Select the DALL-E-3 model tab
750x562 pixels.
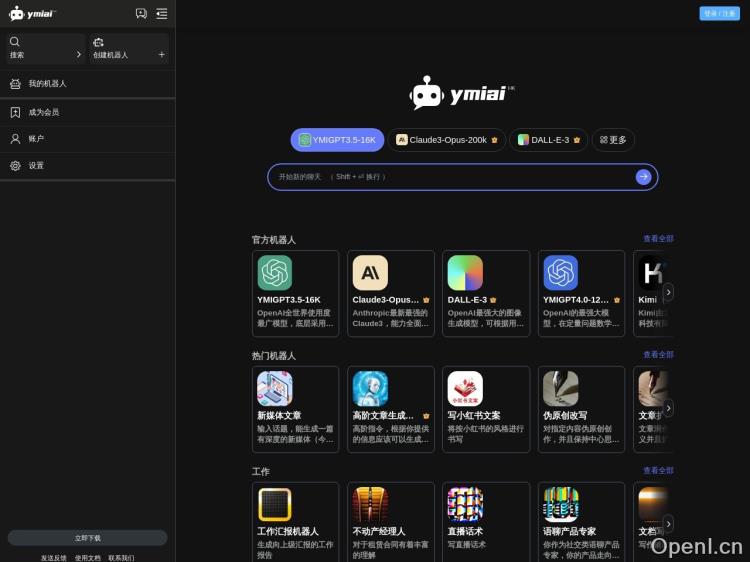549,140
